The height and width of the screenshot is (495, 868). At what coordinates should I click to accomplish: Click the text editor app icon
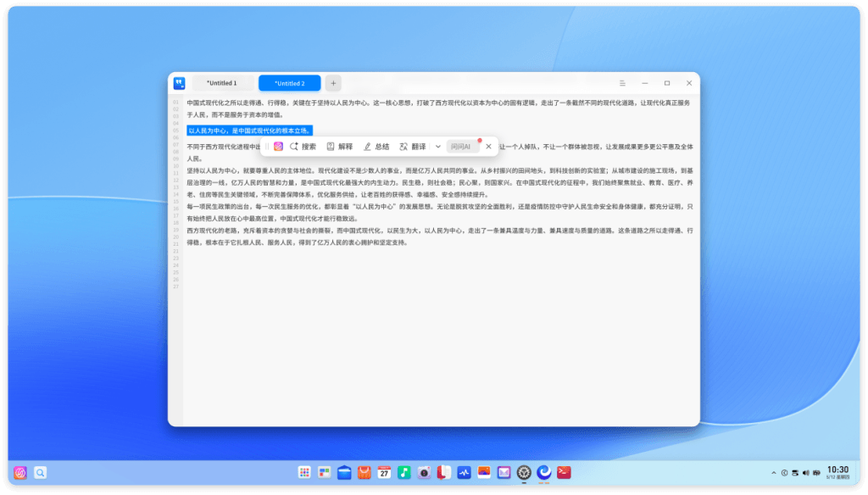click(x=180, y=83)
